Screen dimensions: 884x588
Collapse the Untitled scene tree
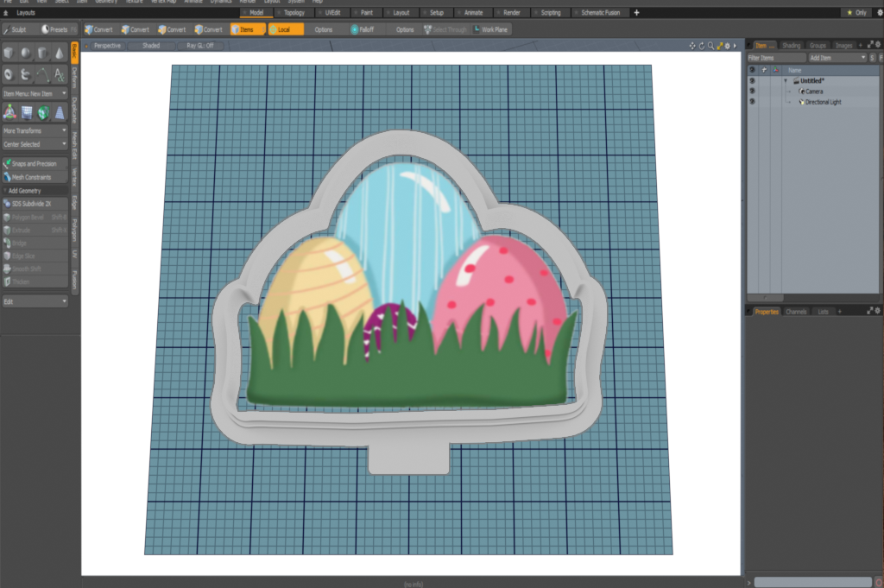786,80
